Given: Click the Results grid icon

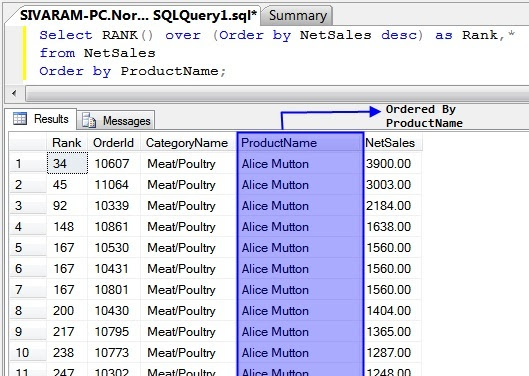Looking at the screenshot, I should [20, 119].
